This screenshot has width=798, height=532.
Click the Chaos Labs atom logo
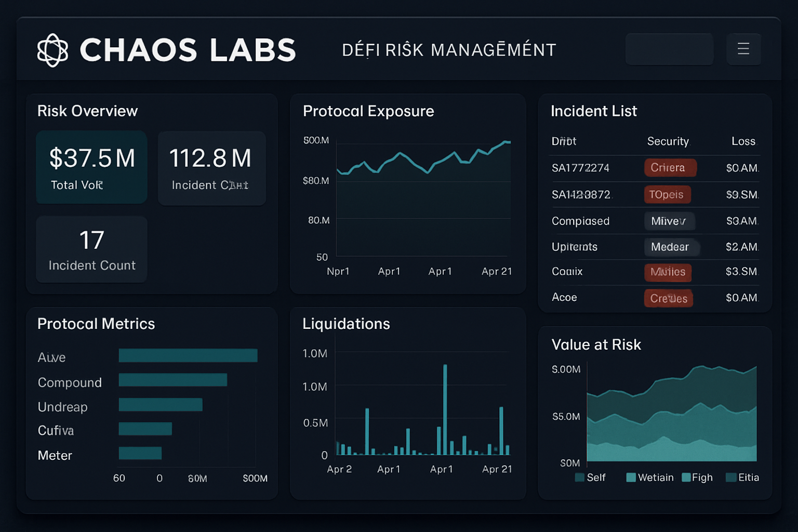[54, 49]
